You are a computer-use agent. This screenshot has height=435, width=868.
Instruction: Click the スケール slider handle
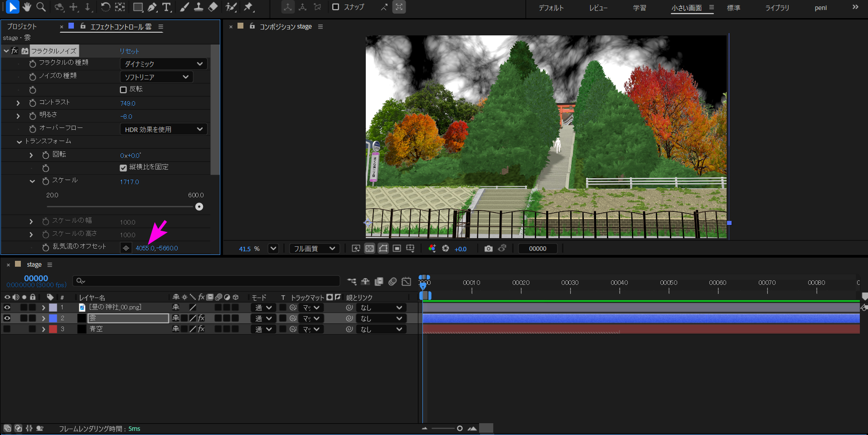coord(199,207)
